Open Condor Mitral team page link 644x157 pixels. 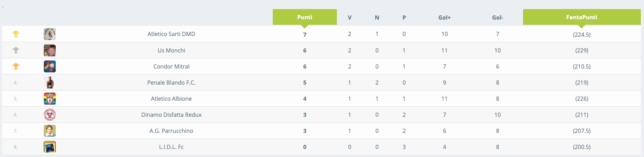click(x=171, y=66)
